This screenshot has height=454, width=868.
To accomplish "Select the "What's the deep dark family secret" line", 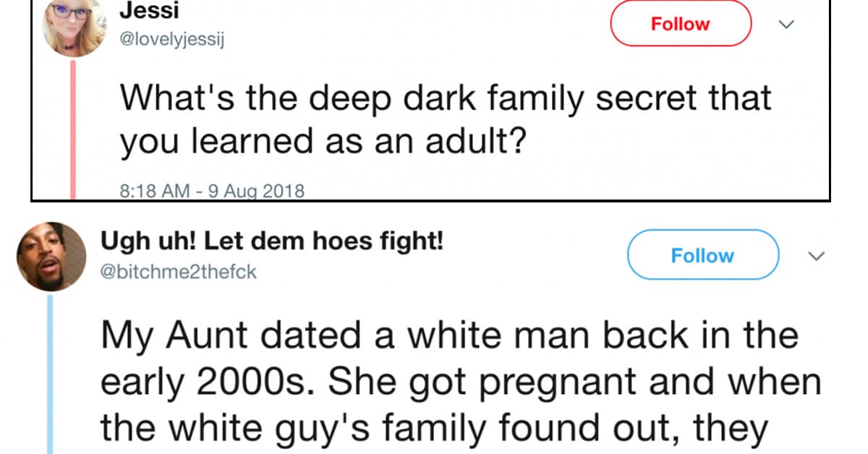I will click(445, 98).
